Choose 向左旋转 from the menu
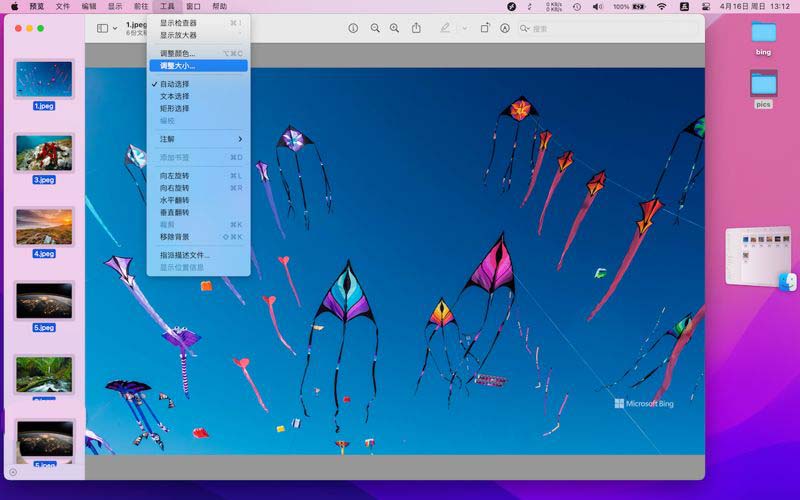 coord(174,176)
